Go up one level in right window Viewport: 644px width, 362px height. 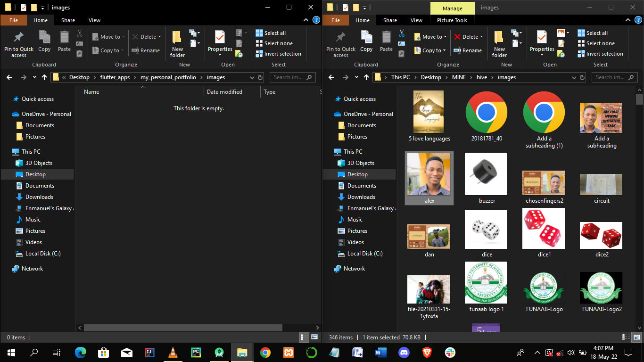coord(366,77)
